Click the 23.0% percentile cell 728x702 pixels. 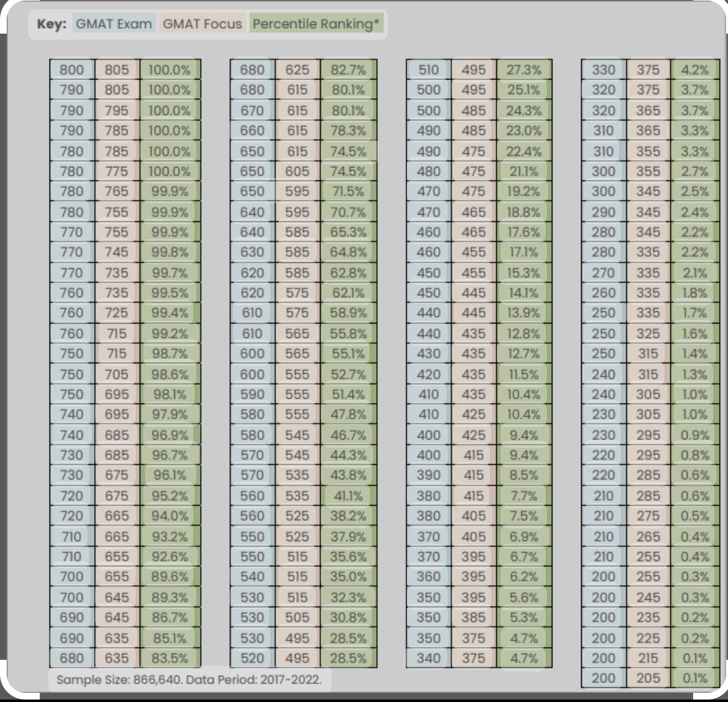524,130
